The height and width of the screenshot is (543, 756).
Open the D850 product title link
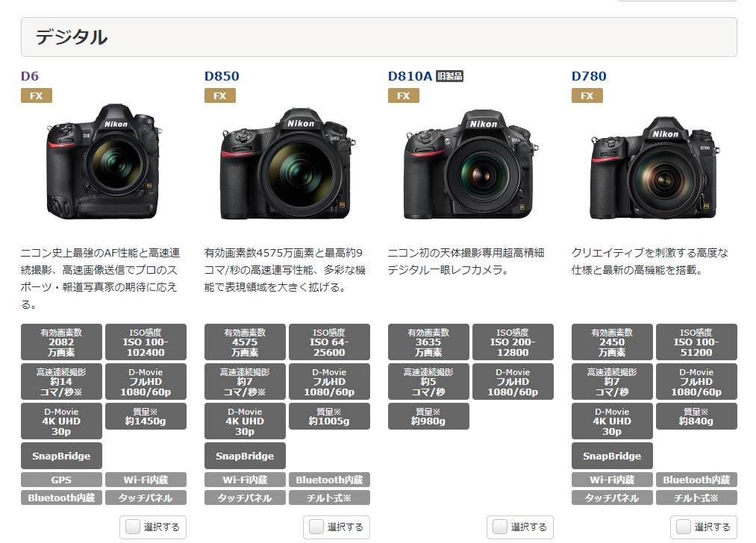pyautogui.click(x=222, y=76)
